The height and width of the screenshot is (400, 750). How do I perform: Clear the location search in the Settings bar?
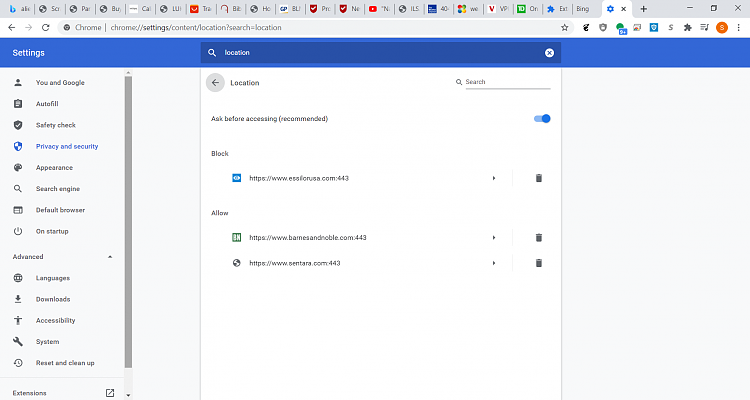(x=549, y=53)
